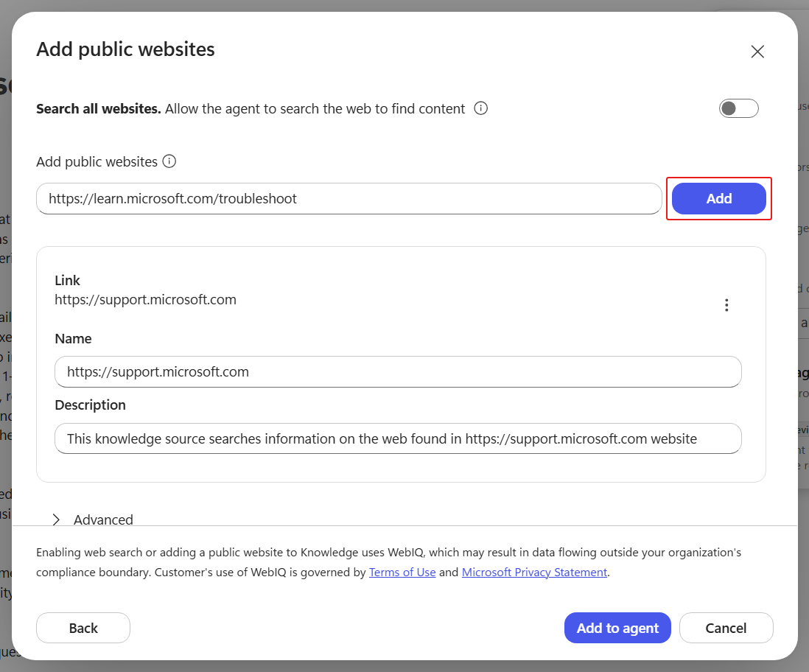Close the Add public websites dialog
The height and width of the screenshot is (672, 809).
(757, 52)
